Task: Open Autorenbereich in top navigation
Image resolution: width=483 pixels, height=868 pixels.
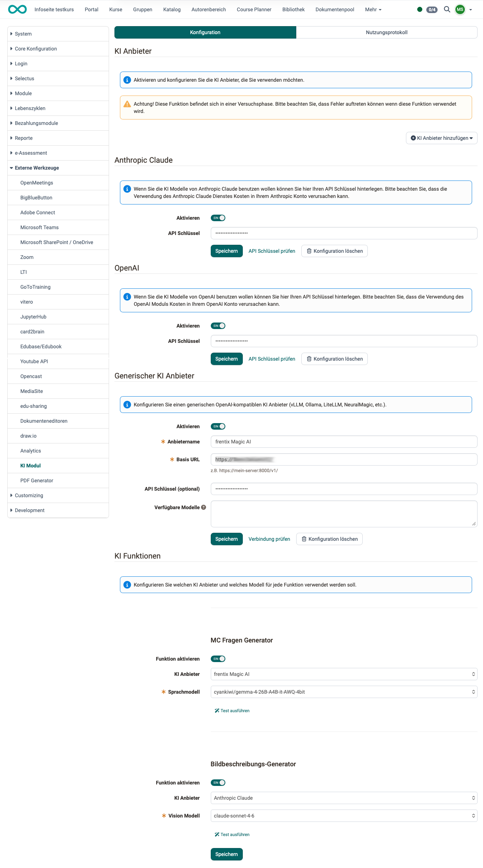Action: pos(209,9)
